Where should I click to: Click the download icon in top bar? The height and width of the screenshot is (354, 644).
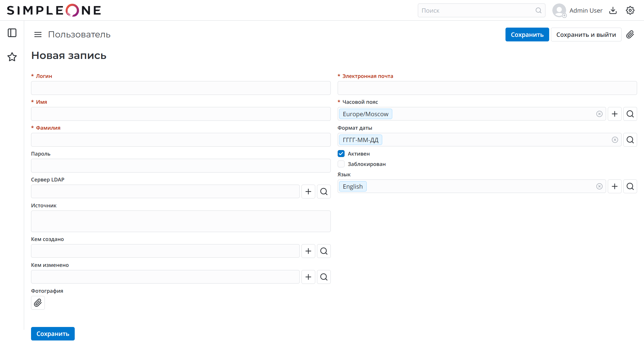[613, 11]
